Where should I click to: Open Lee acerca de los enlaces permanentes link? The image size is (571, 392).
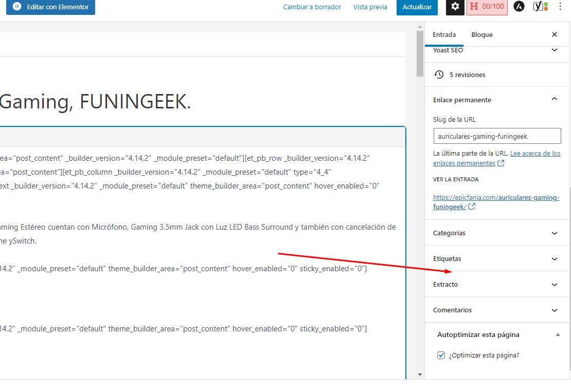pos(497,158)
